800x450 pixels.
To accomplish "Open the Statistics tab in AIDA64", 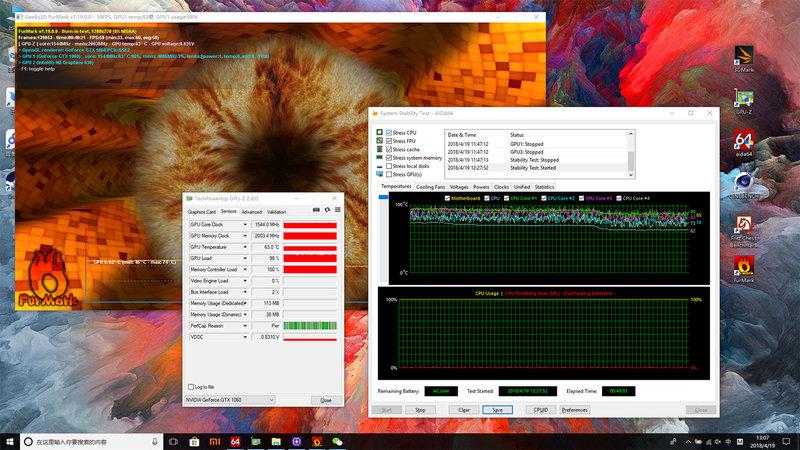I will [544, 187].
